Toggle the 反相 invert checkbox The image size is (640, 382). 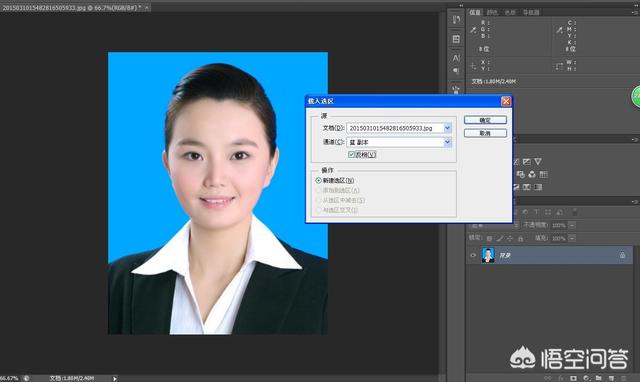pos(351,155)
